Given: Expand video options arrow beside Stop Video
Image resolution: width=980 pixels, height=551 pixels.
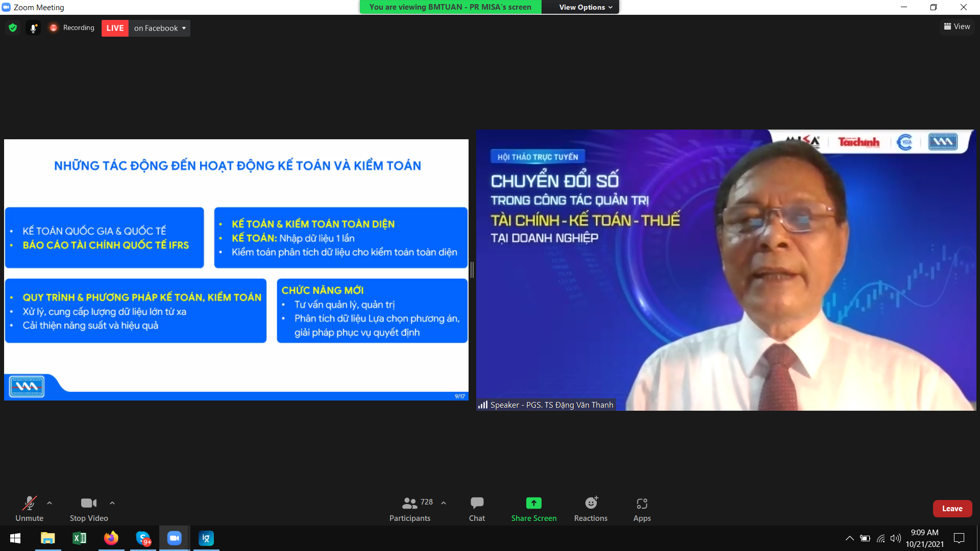Looking at the screenshot, I should pyautogui.click(x=112, y=503).
